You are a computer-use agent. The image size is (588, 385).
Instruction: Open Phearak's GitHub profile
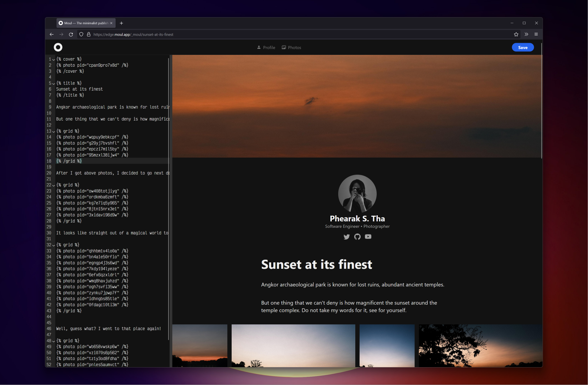coord(357,237)
